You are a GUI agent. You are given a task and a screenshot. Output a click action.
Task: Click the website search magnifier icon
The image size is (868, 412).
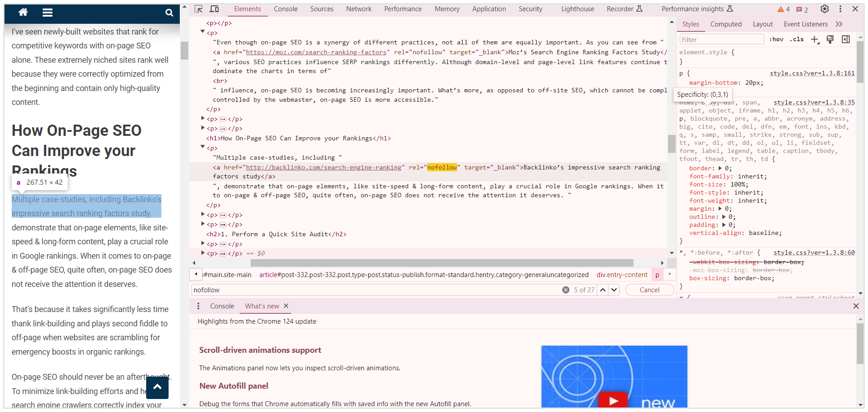click(169, 13)
